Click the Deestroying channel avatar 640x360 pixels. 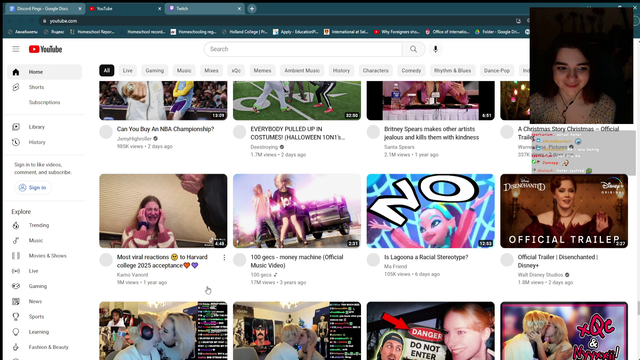240,132
